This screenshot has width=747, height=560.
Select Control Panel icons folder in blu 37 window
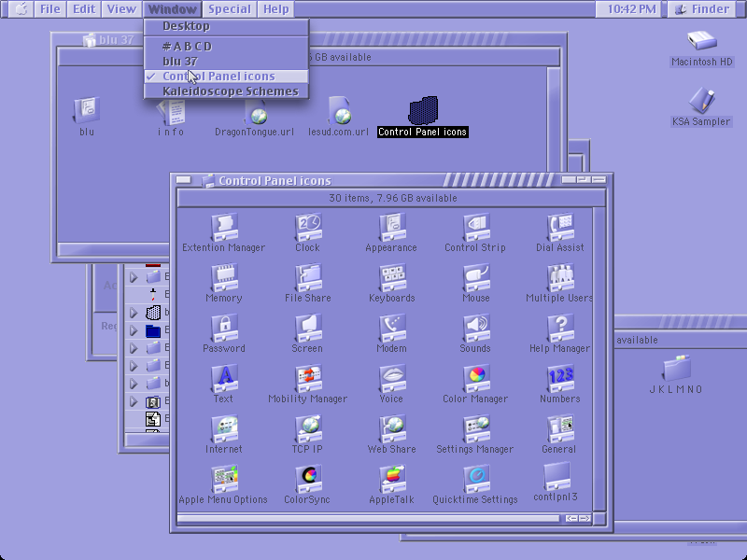click(x=423, y=110)
